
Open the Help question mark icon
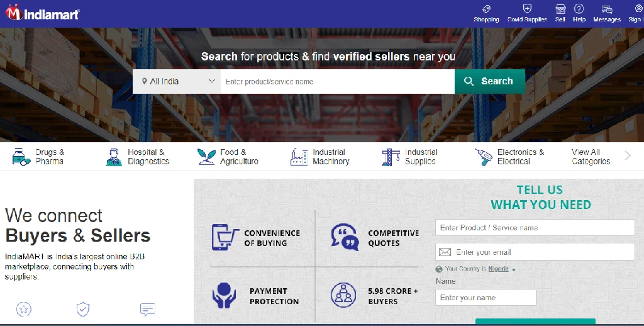(579, 9)
